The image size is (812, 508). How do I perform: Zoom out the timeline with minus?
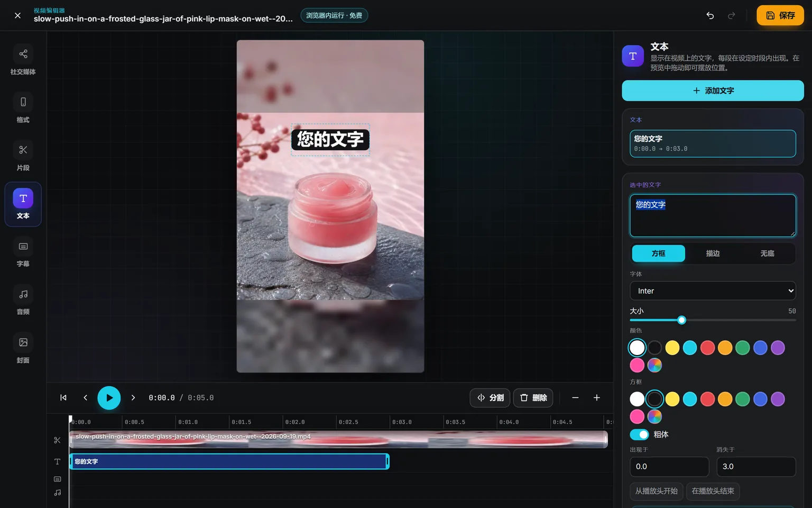point(575,398)
